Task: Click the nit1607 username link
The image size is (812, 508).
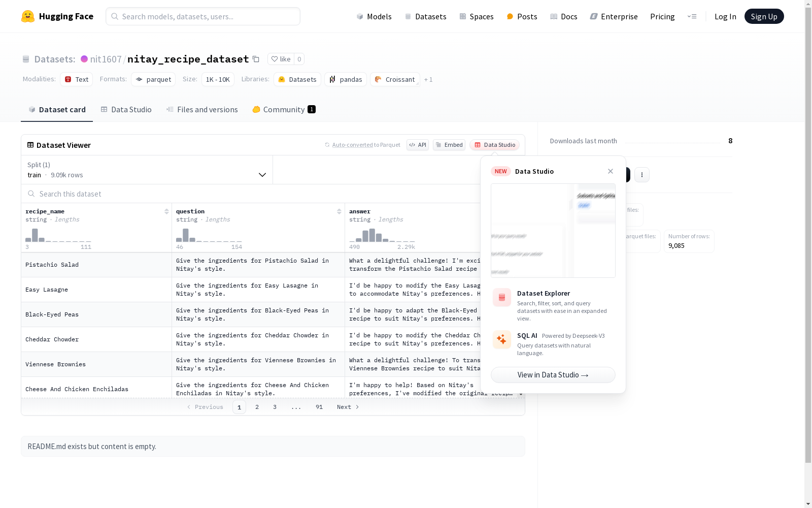Action: [106, 59]
